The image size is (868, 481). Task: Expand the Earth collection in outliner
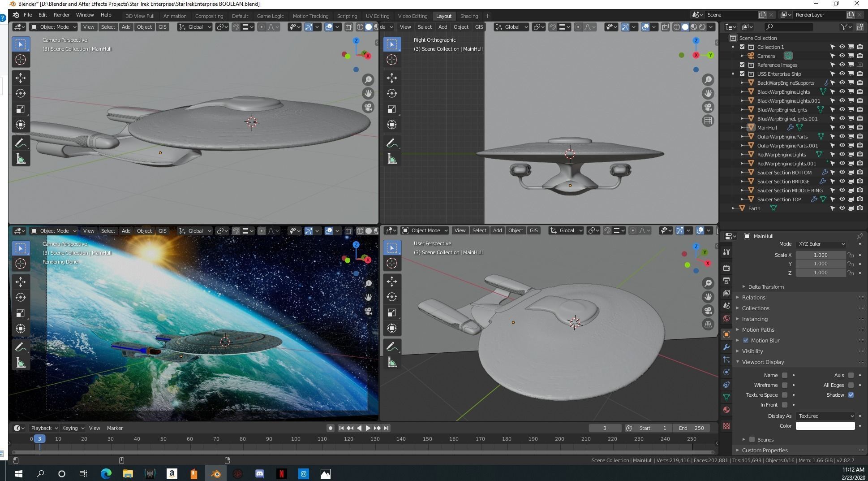click(733, 208)
